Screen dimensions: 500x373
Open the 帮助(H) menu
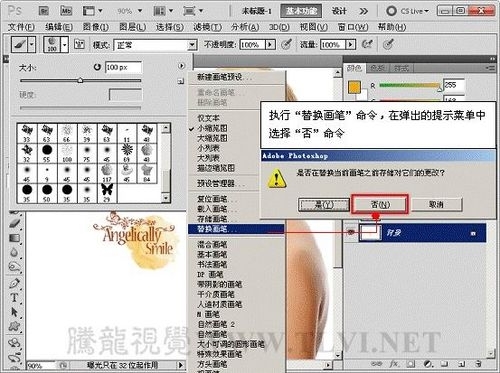(x=392, y=27)
